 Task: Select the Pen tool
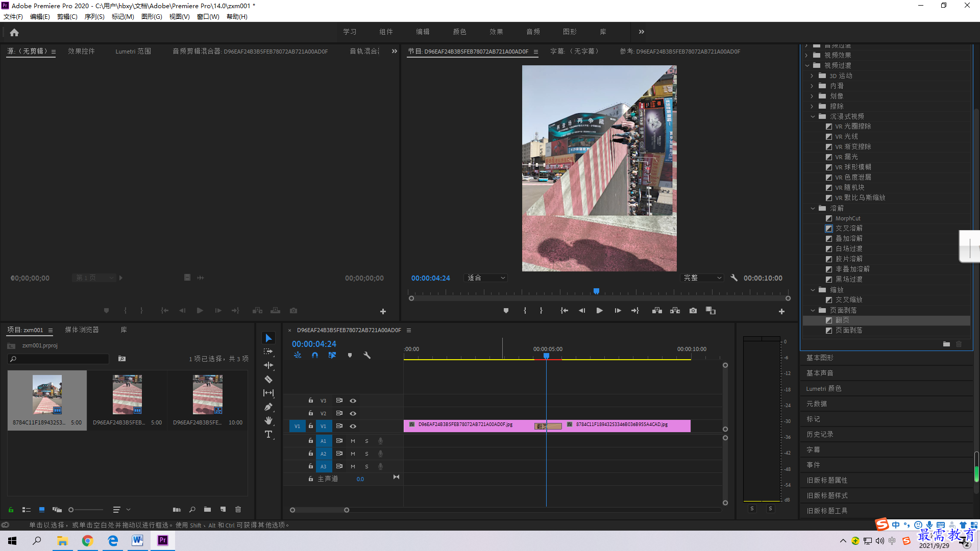(268, 407)
